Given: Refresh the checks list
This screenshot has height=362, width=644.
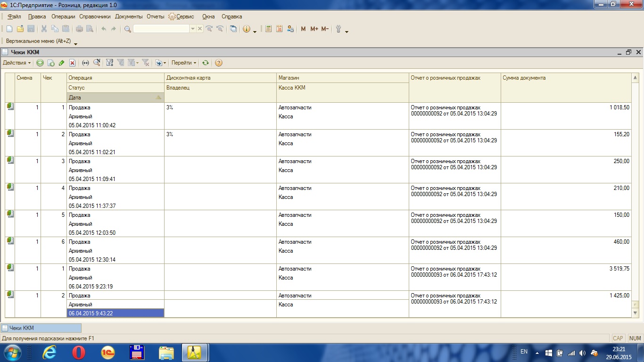Looking at the screenshot, I should click(x=206, y=63).
